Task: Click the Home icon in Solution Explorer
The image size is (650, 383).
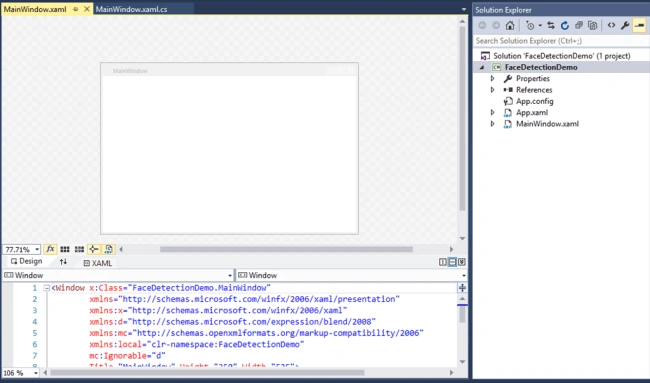Action: click(510, 26)
